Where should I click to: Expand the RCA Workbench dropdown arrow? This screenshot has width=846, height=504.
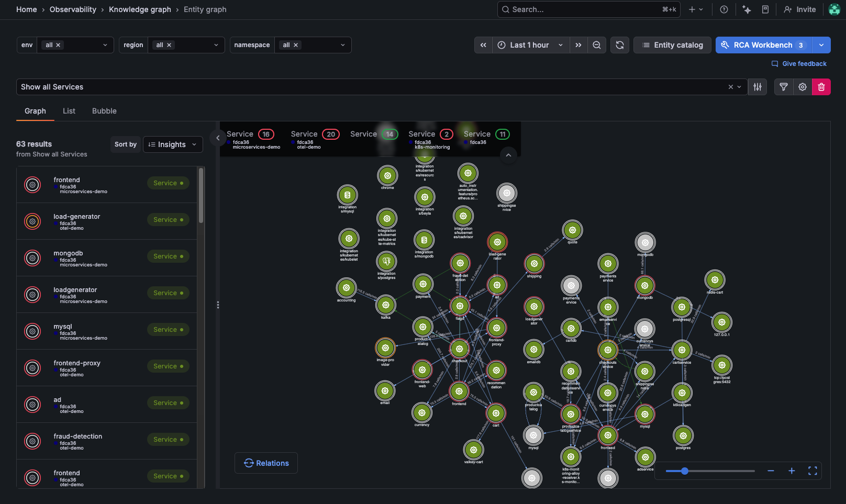[x=821, y=45]
